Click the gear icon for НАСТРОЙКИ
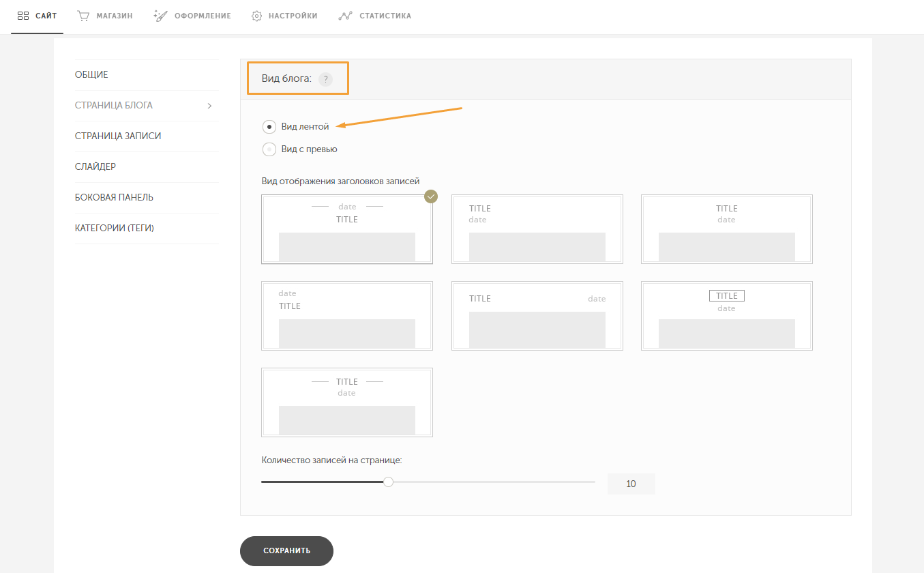The image size is (924, 573). [257, 16]
